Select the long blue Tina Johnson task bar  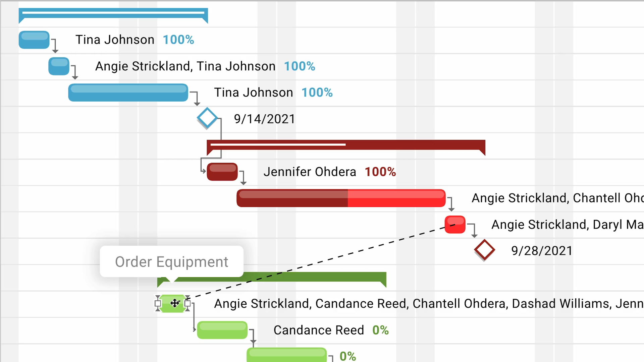click(128, 93)
